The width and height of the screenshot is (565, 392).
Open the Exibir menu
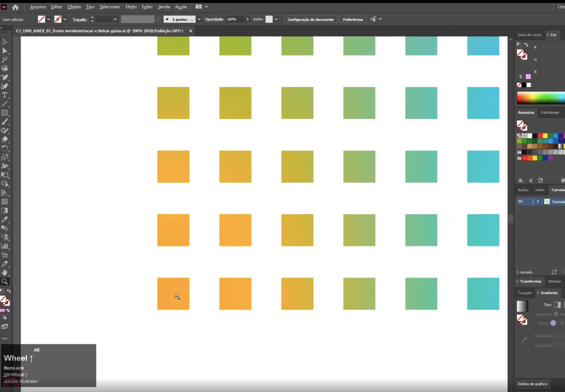click(147, 7)
